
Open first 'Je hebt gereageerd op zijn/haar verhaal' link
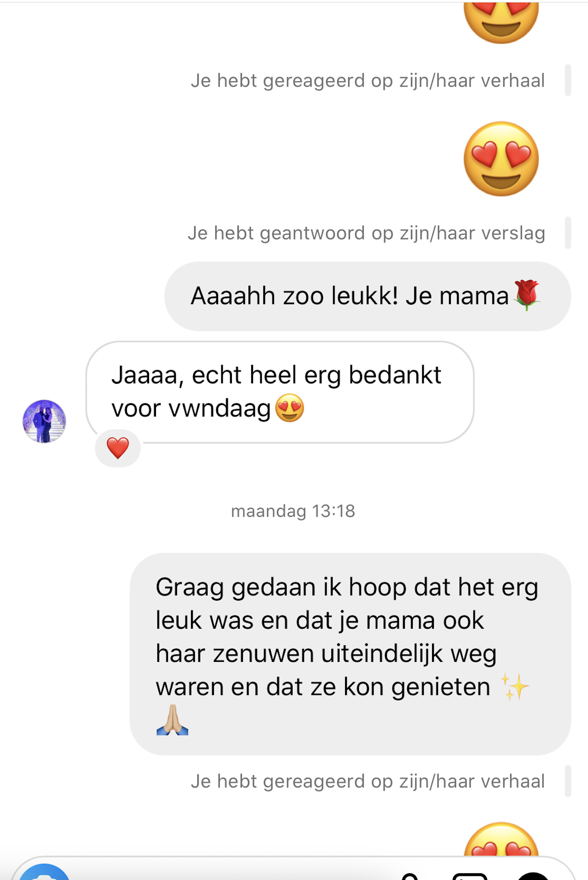(368, 81)
